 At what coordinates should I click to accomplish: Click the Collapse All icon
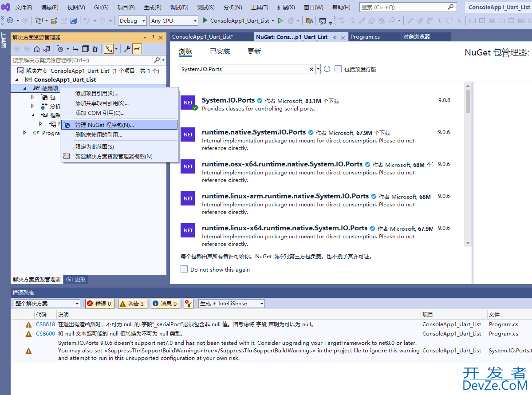pos(85,49)
